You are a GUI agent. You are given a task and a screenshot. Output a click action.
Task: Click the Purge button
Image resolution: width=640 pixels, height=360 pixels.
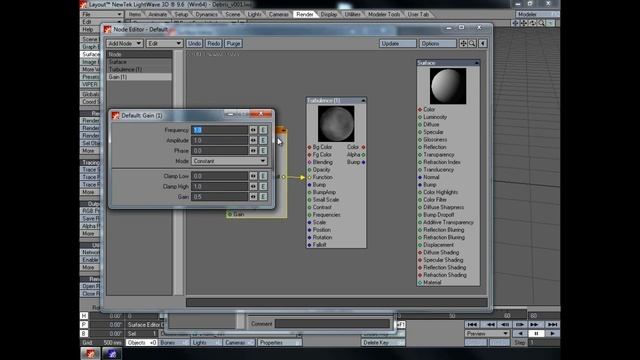click(233, 43)
